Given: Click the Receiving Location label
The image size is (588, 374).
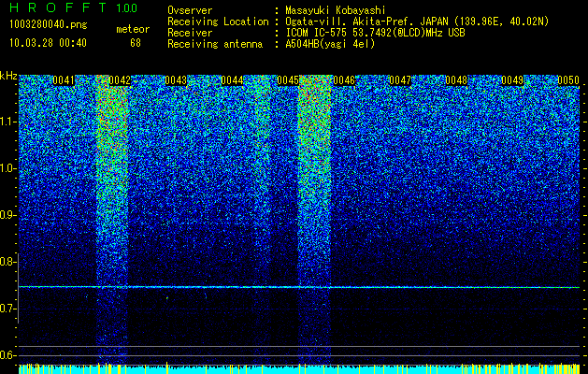Looking at the screenshot, I should pyautogui.click(x=218, y=22).
